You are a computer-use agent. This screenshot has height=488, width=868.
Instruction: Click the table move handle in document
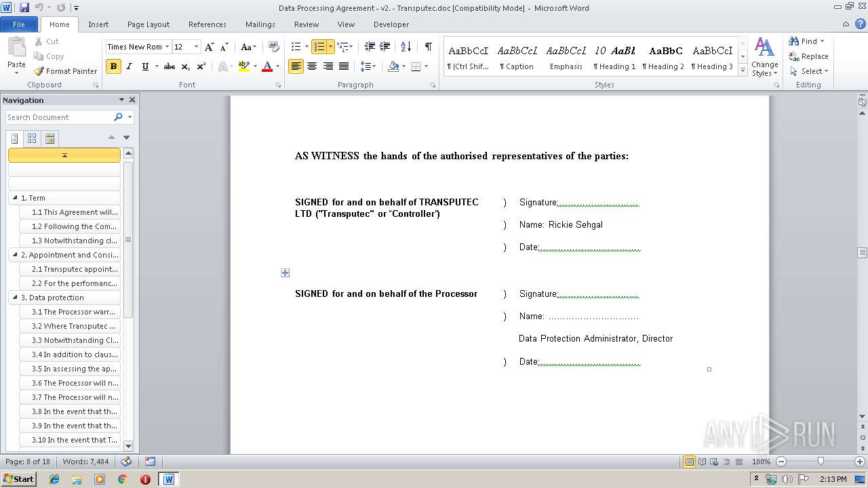tap(285, 272)
